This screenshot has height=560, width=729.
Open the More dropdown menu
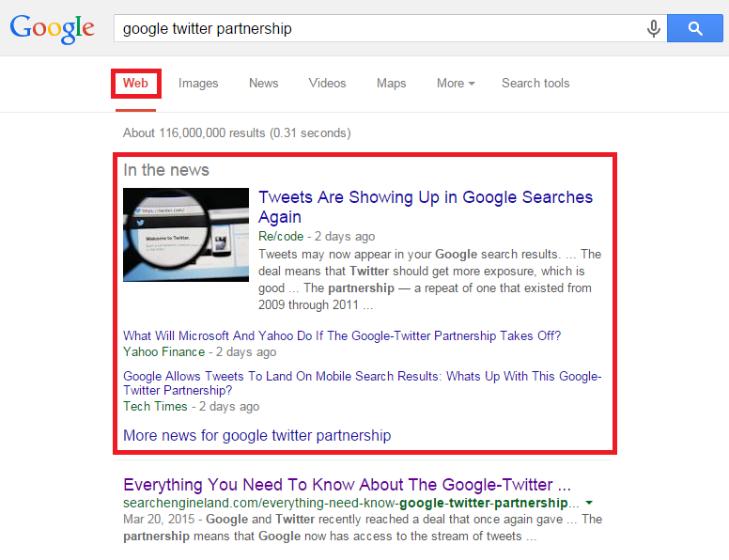(x=456, y=84)
